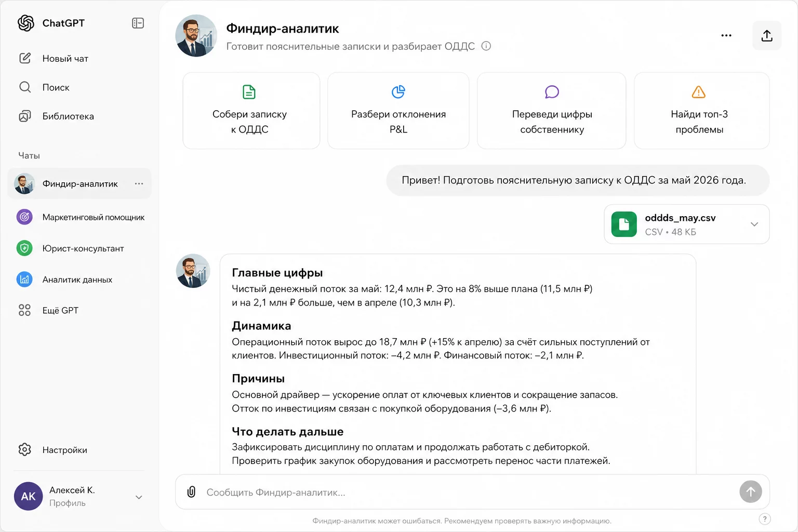
Task: Share the chat via upload icon
Action: 767,35
